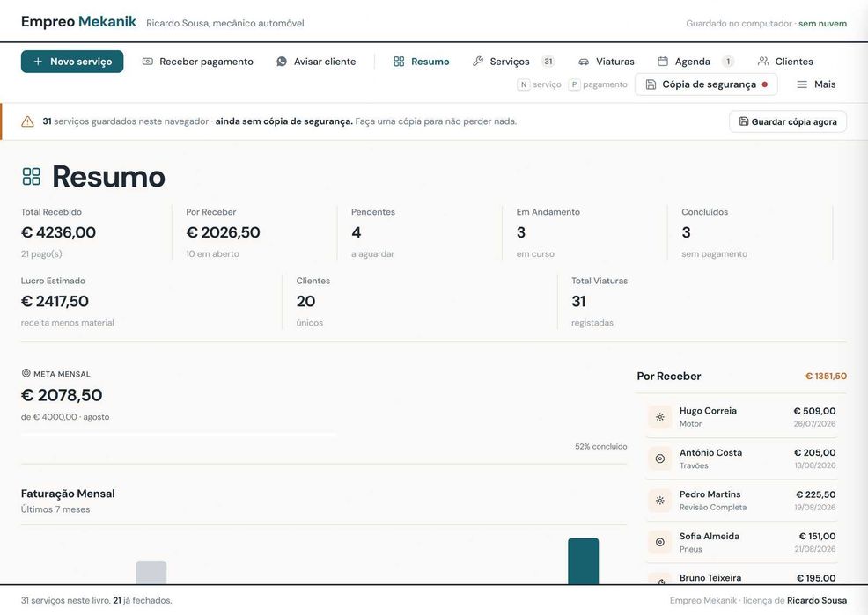This screenshot has width=868, height=615.
Task: Click the tall teal bar in Faturação Mensal
Action: point(583,560)
